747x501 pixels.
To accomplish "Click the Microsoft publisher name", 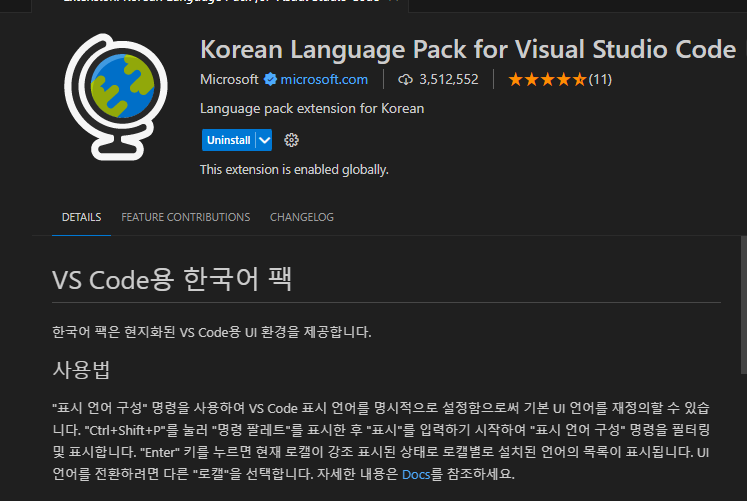I will coord(229,79).
